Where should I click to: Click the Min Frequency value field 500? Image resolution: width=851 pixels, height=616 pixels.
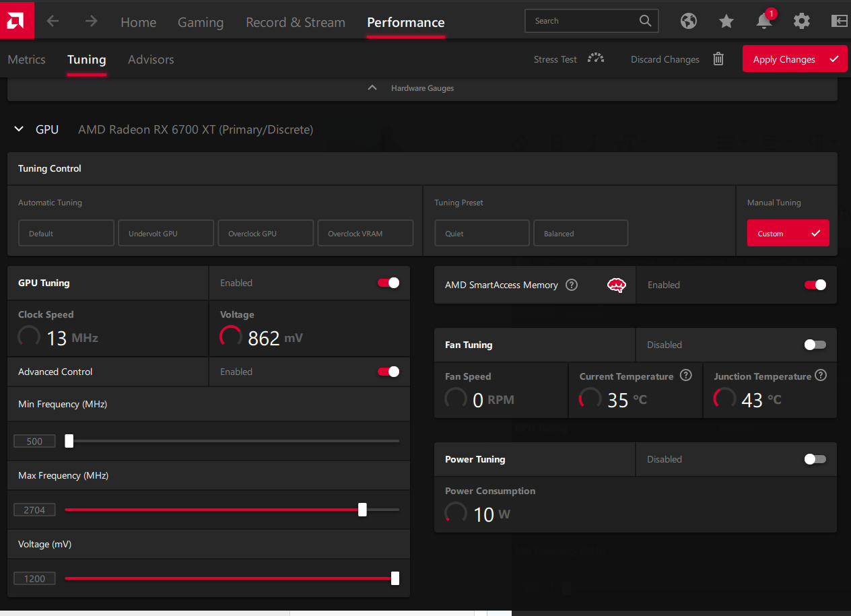pyautogui.click(x=34, y=441)
